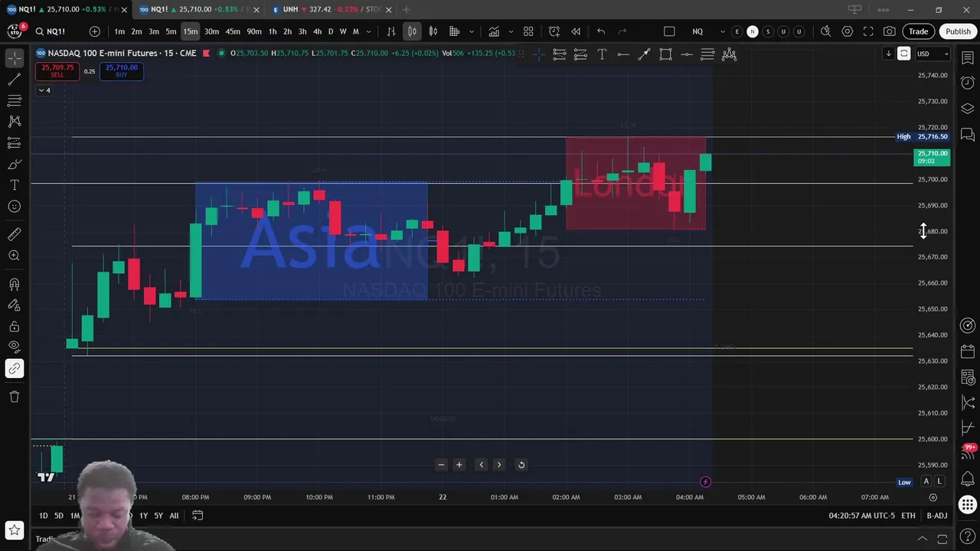Remove drawings with trash icon

pyautogui.click(x=14, y=396)
